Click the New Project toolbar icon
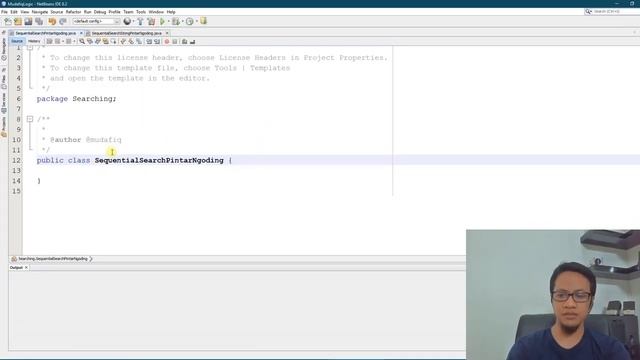 coord(18,21)
